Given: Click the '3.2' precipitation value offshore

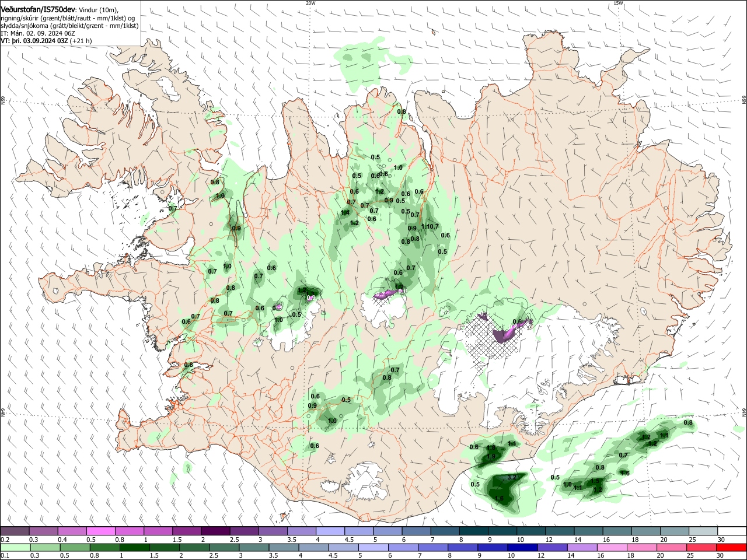Looking at the screenshot, I should [x=512, y=478].
